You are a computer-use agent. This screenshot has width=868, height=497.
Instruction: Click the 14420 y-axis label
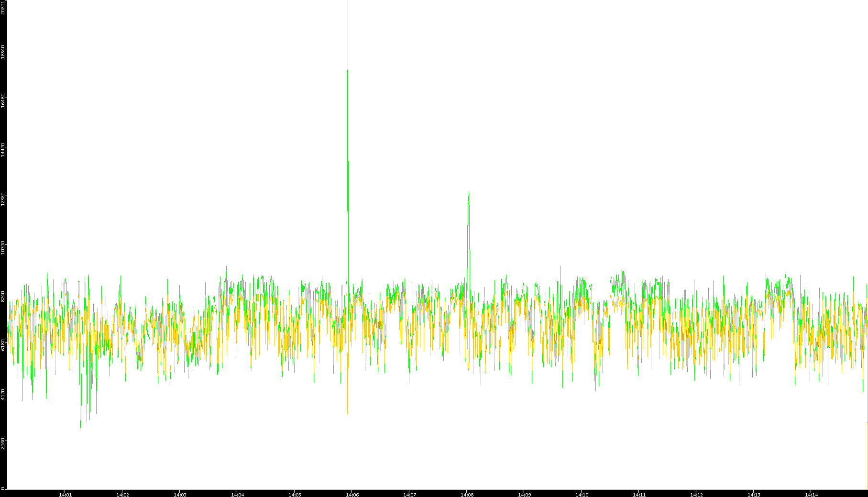[x=3, y=150]
